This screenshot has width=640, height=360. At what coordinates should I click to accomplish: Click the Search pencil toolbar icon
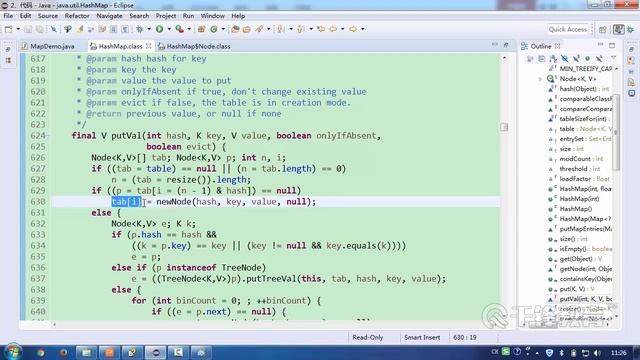[259, 29]
